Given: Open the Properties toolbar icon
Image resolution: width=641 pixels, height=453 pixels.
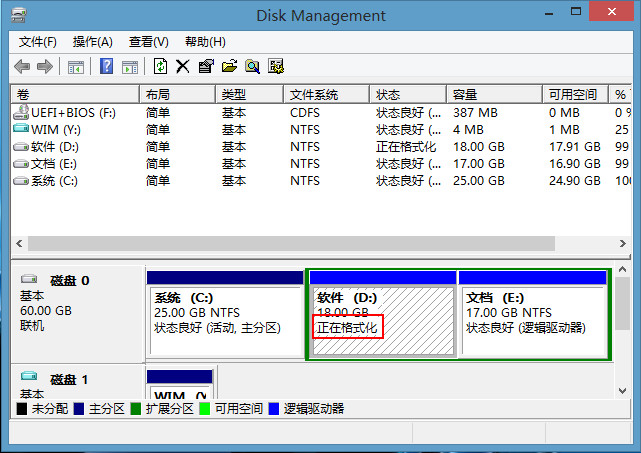Looking at the screenshot, I should [x=206, y=66].
